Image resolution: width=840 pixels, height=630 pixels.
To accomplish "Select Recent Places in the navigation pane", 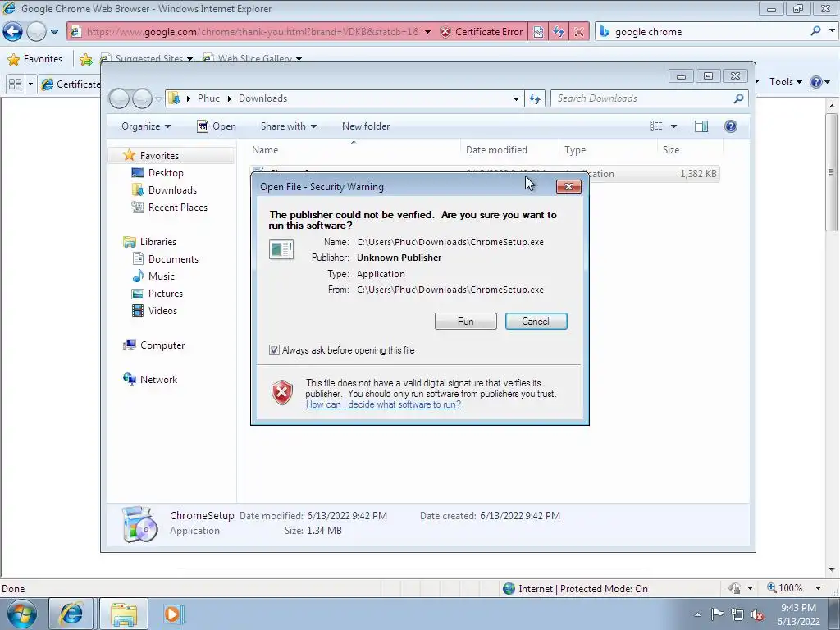I will click(177, 208).
